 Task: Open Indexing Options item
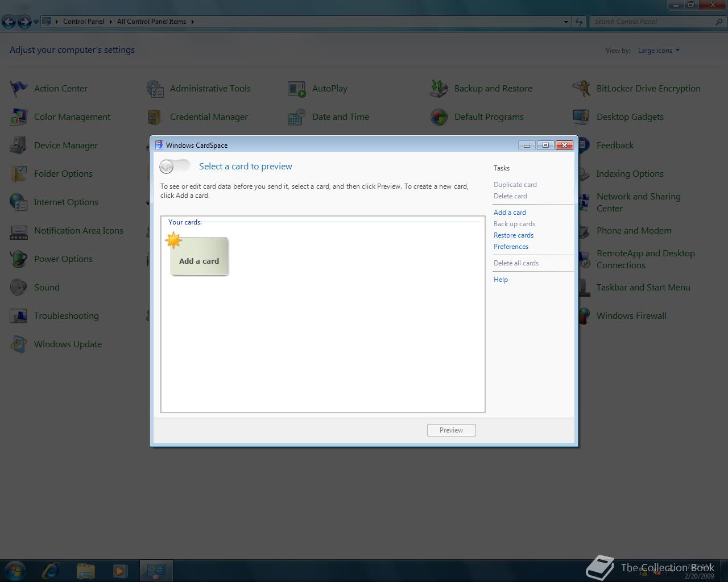630,173
